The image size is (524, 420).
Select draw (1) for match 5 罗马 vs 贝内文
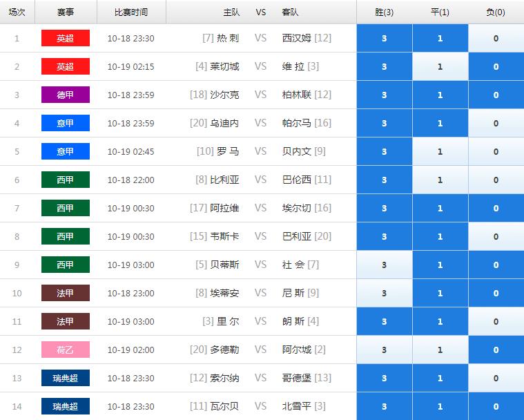(x=440, y=151)
